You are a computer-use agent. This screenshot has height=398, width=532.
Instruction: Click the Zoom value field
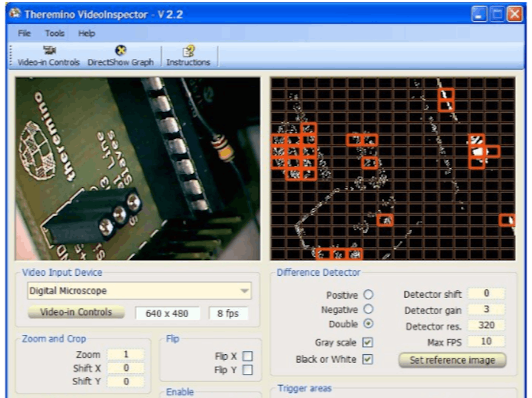coord(126,354)
